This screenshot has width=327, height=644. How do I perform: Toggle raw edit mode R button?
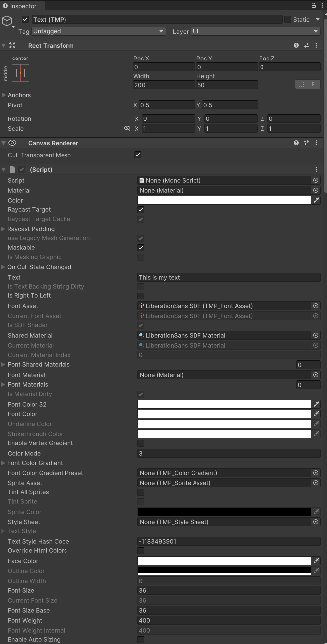coord(314,84)
